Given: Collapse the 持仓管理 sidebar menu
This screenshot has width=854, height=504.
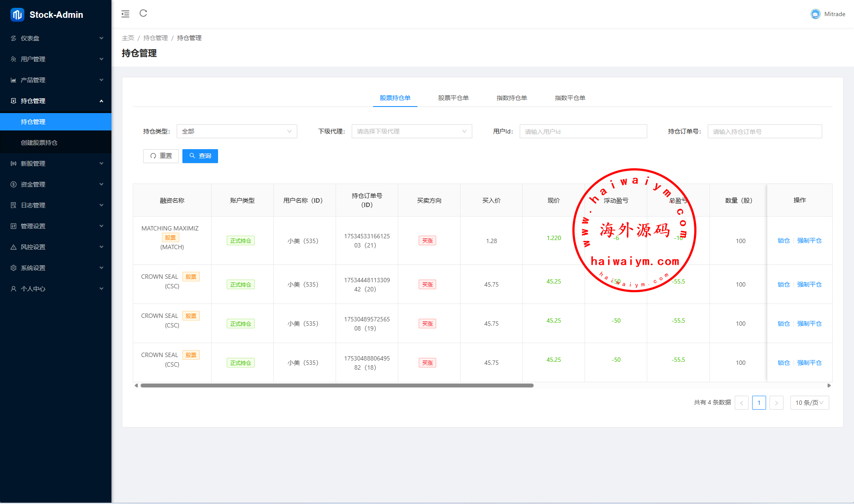Looking at the screenshot, I should click(56, 101).
